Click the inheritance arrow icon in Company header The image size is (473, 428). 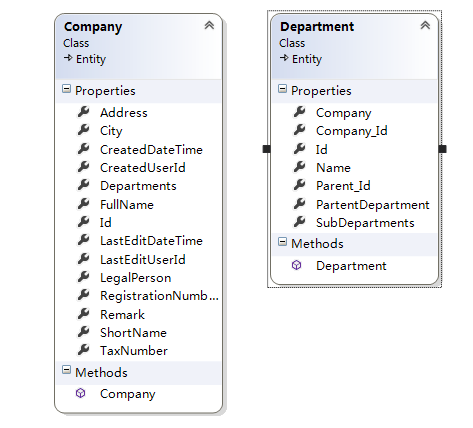[68, 58]
